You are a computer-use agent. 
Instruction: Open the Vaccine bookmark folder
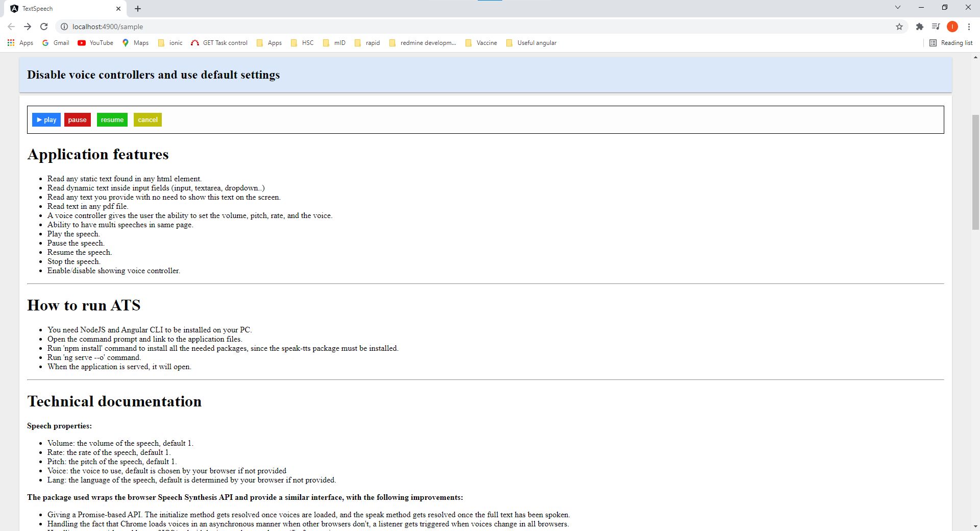pos(481,43)
